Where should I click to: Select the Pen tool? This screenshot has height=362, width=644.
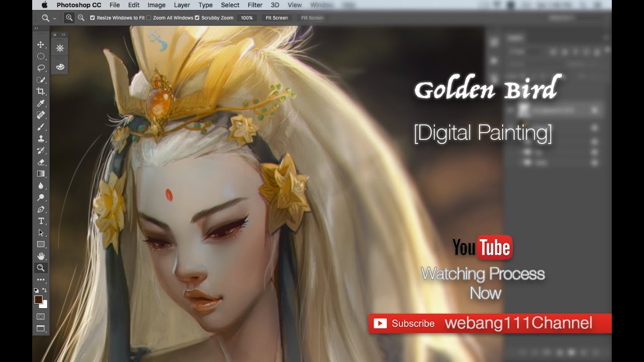pos(41,209)
